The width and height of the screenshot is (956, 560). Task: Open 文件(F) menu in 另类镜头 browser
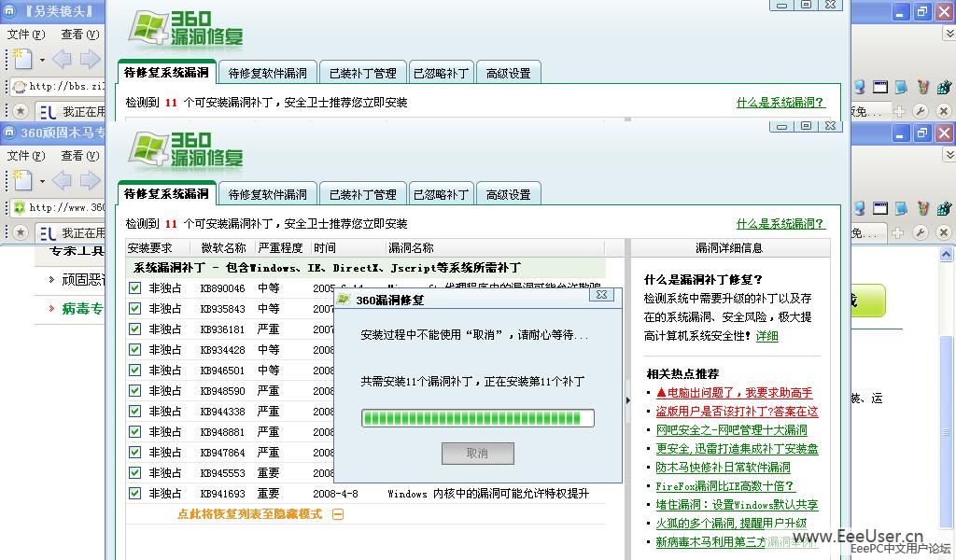(25, 35)
